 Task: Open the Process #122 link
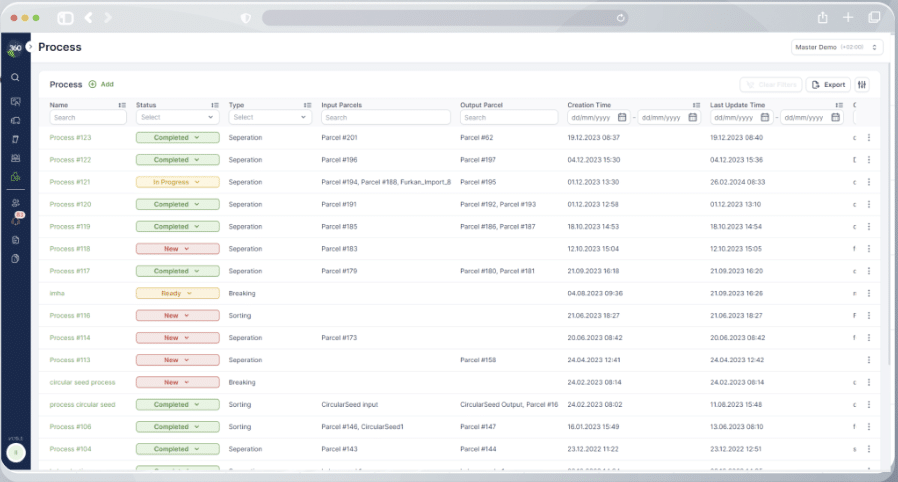[70, 160]
